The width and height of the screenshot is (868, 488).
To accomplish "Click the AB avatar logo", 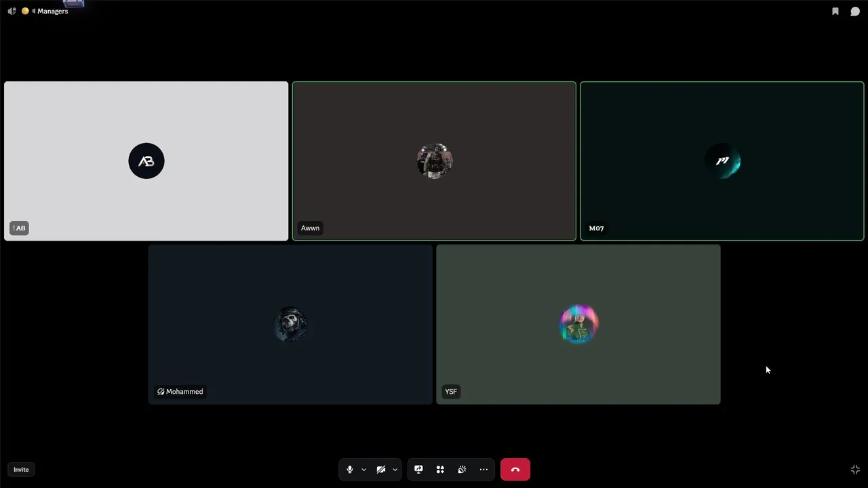I will [x=146, y=161].
